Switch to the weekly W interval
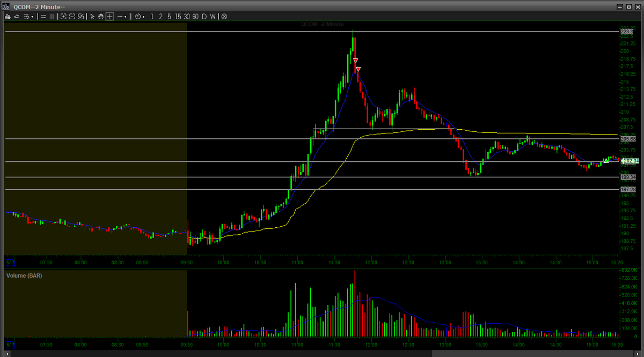 (x=213, y=17)
